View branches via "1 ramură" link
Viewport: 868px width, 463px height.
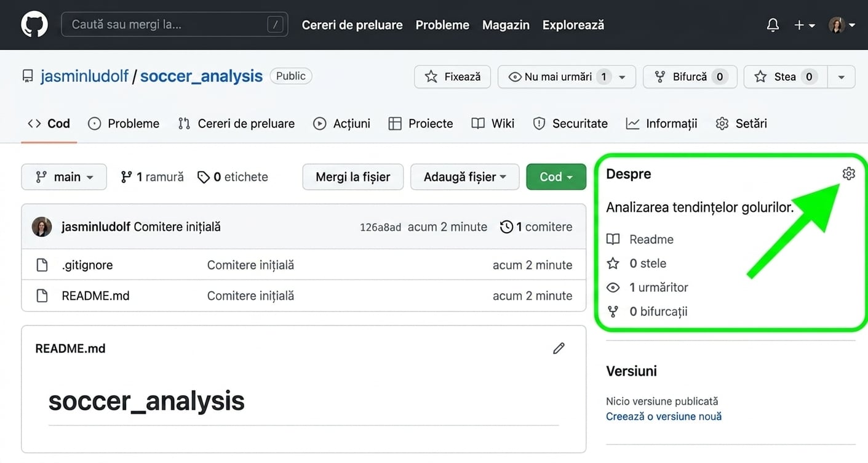(152, 177)
